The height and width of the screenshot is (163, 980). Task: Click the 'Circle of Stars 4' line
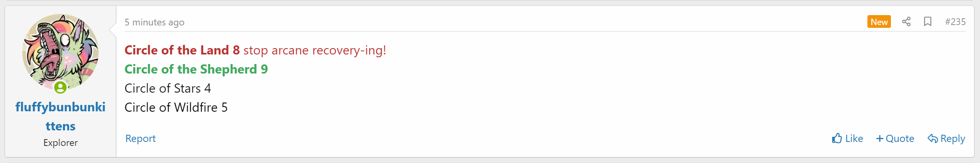(x=167, y=88)
